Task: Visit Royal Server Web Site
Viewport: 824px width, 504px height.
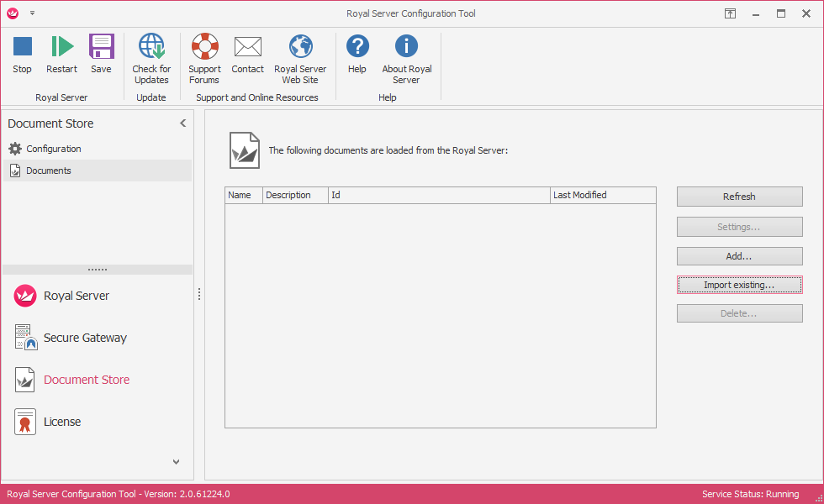Action: pyautogui.click(x=300, y=59)
